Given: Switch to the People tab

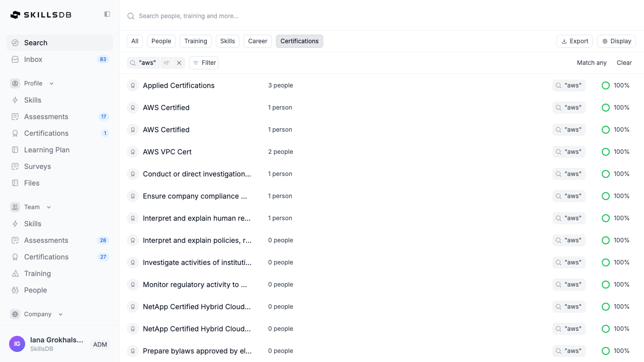Looking at the screenshot, I should 161,41.
